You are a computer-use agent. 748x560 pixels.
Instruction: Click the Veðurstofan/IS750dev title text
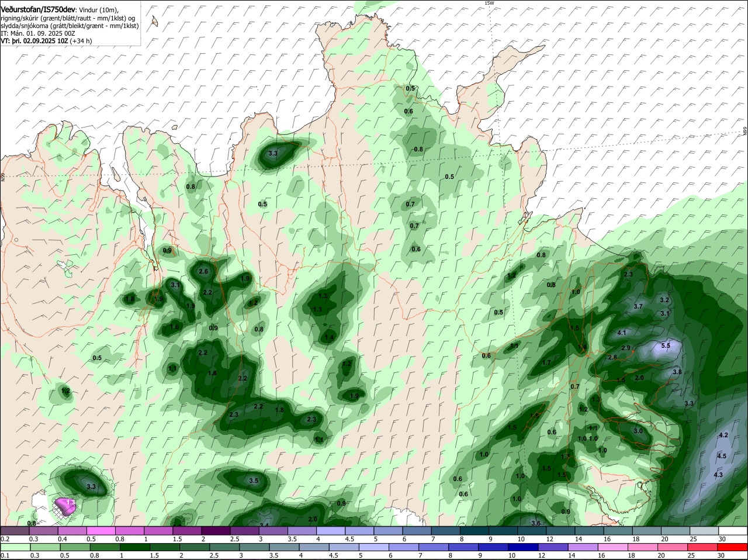pyautogui.click(x=38, y=10)
